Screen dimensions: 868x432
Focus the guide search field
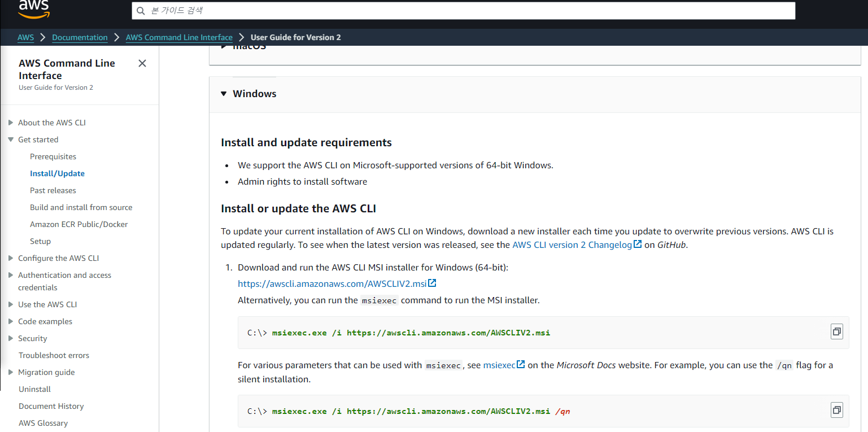[464, 11]
